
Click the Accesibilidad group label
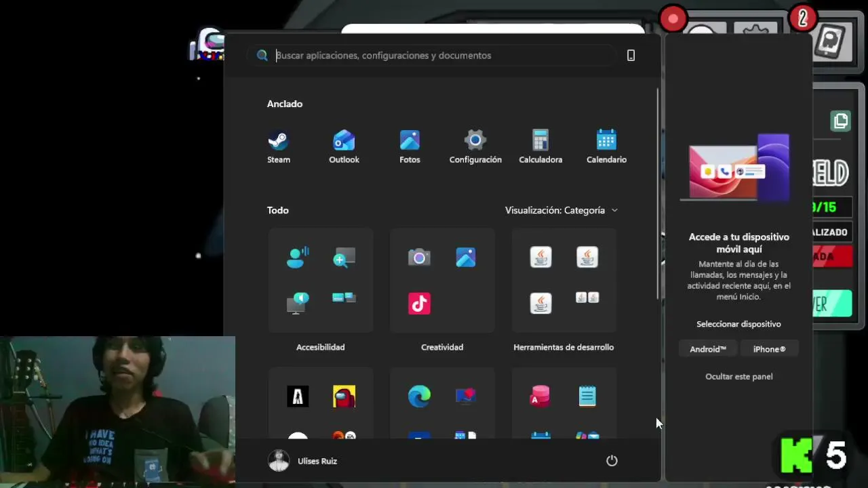coord(320,347)
